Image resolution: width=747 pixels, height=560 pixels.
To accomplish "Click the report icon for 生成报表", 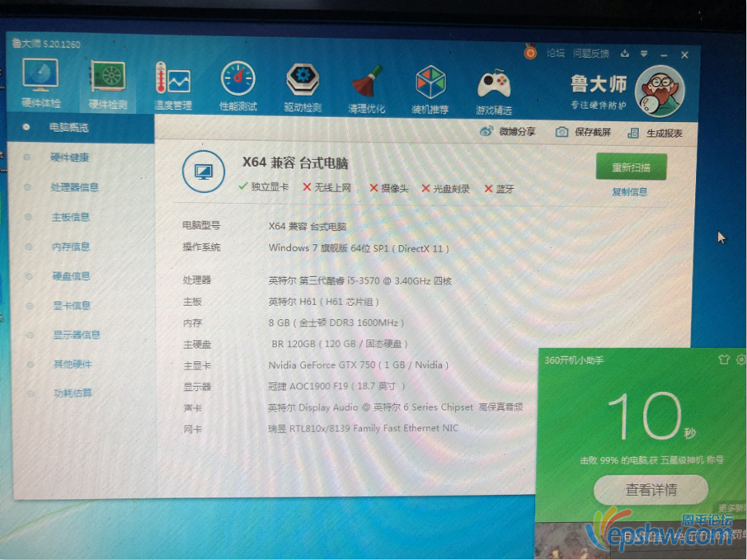I will point(633,133).
